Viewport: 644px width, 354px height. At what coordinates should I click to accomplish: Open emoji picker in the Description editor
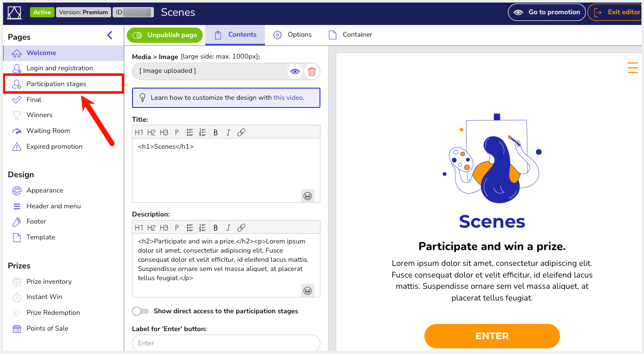[307, 290]
